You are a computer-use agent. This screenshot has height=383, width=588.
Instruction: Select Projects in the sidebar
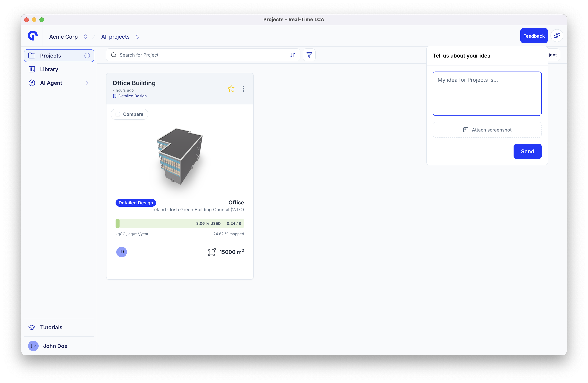click(59, 55)
